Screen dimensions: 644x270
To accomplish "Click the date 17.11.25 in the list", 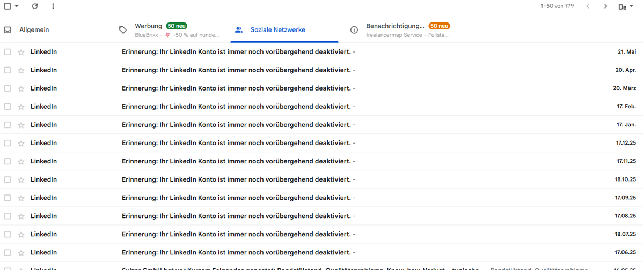I will [x=626, y=161].
